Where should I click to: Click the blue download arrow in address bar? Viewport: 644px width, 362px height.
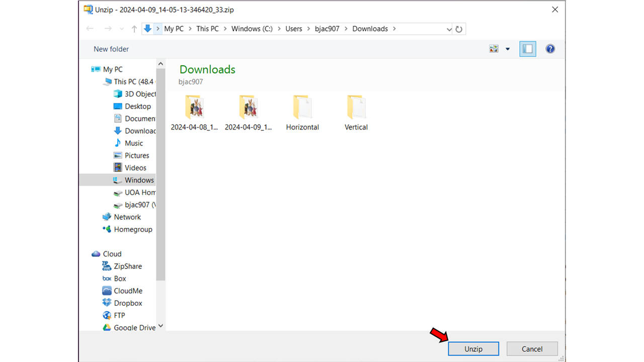tap(148, 29)
